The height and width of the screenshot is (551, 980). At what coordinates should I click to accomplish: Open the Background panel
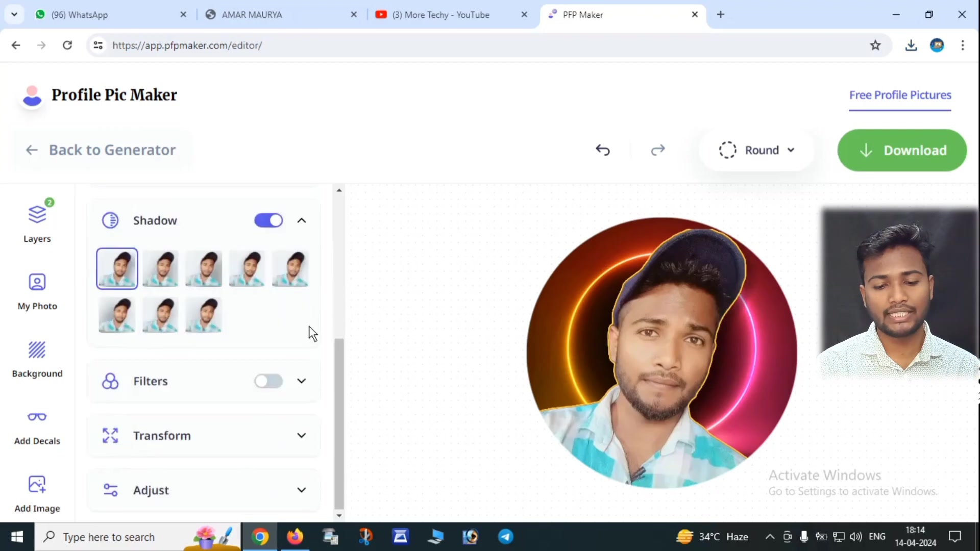coord(37,359)
